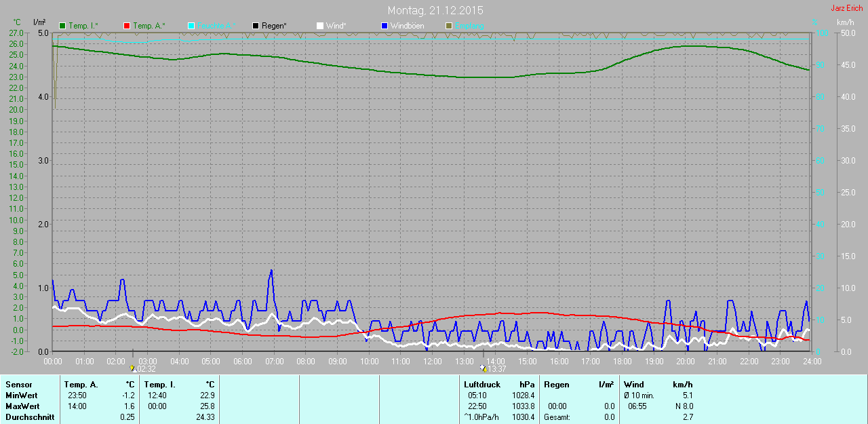Screen dimensions: 868x424
Task: Click the 02:32 marker icon on time axis
Action: [132, 368]
